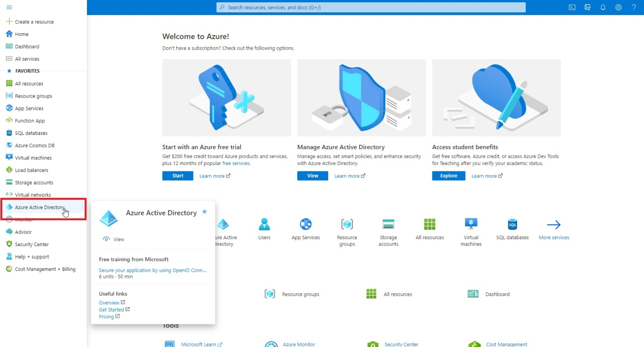Click the Advisor sidebar icon
This screenshot has height=347, width=644.
tap(9, 232)
